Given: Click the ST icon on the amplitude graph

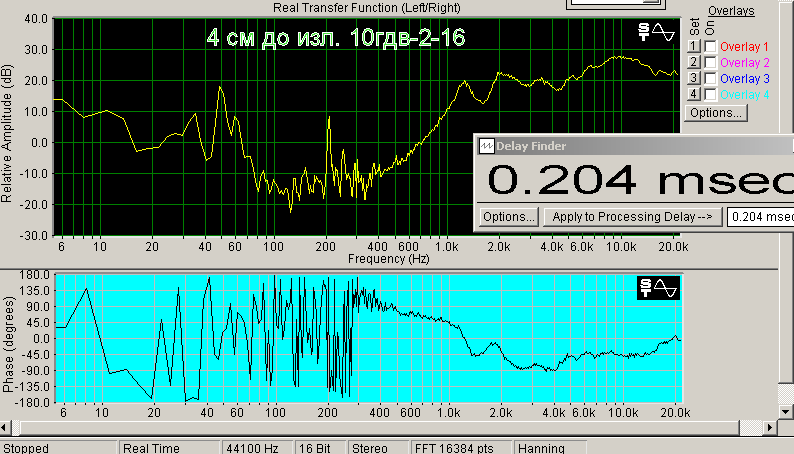Looking at the screenshot, I should [x=644, y=32].
